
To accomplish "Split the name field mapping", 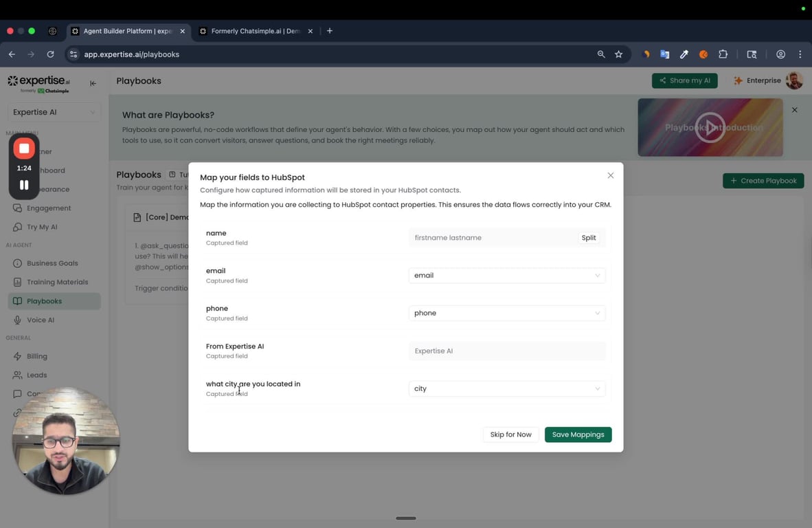I will [x=588, y=238].
